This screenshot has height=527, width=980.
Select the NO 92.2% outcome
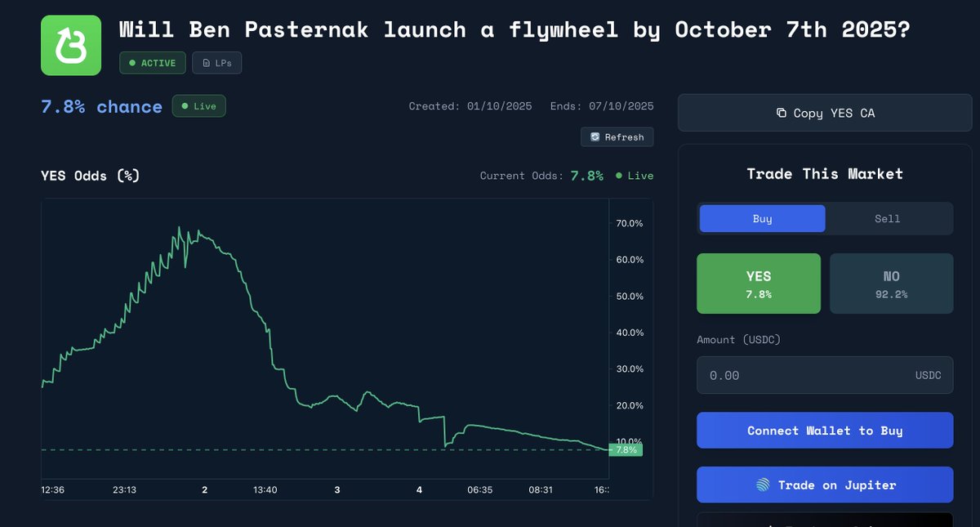pyautogui.click(x=891, y=284)
